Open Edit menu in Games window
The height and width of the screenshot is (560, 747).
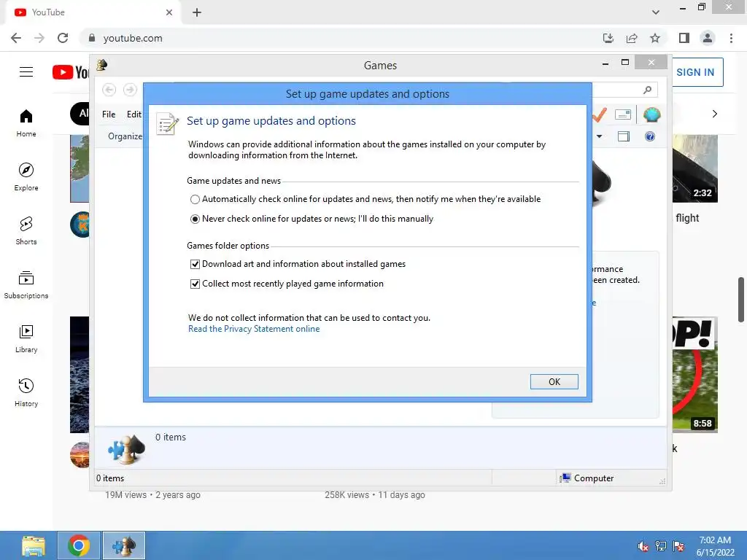[134, 114]
